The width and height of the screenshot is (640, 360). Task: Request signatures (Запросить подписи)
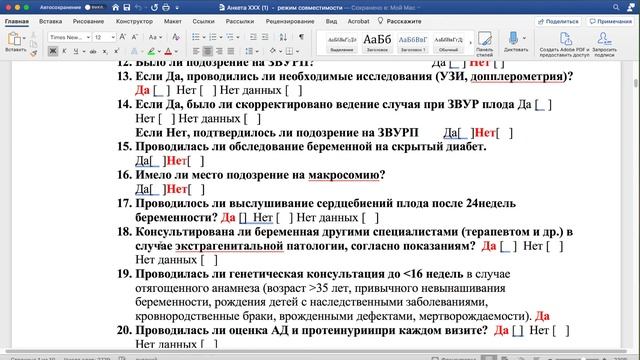[604, 44]
